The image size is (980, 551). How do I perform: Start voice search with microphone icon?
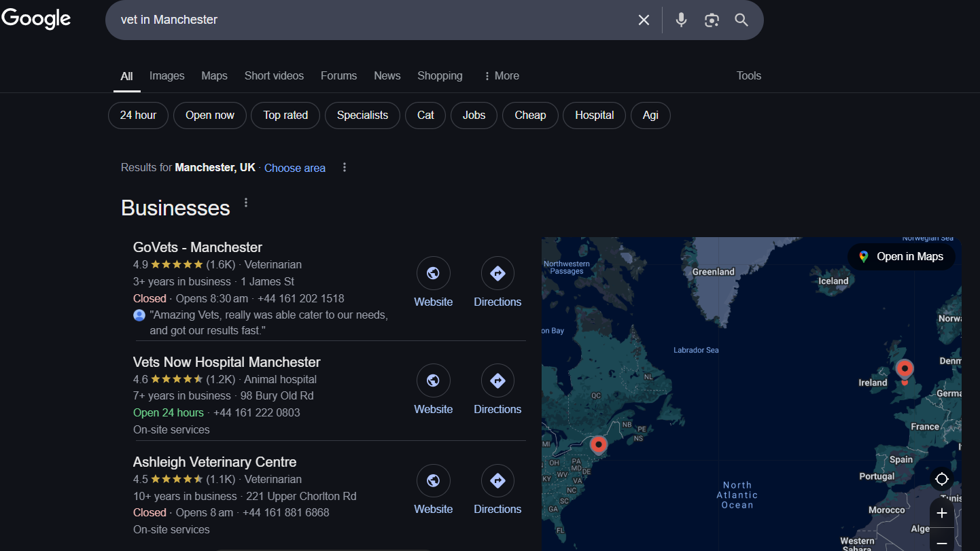(681, 20)
